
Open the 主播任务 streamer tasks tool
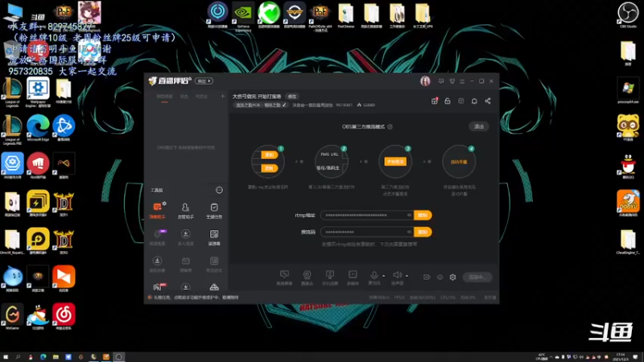pyautogui.click(x=214, y=210)
